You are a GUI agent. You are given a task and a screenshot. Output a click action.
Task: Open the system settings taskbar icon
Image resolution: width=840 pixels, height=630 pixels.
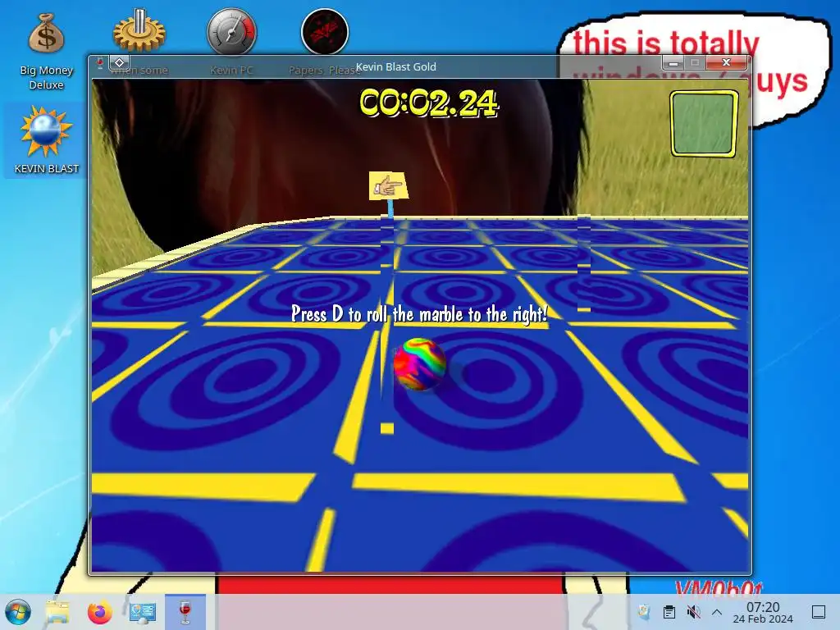pyautogui.click(x=143, y=611)
